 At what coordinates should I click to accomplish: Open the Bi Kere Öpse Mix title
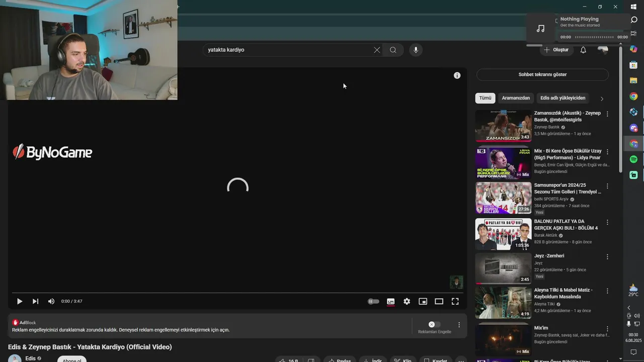click(568, 154)
